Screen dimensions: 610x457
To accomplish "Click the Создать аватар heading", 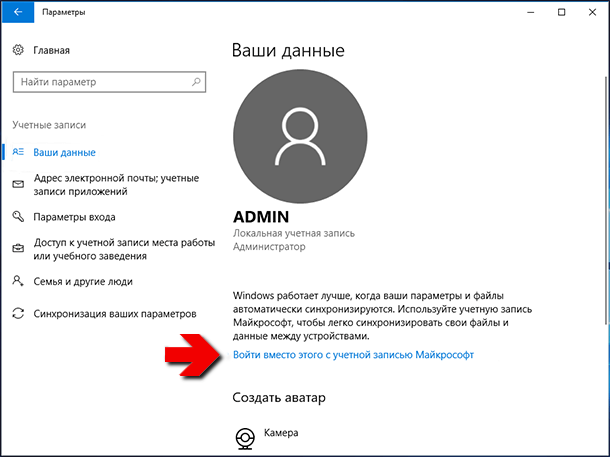I will coord(279,397).
